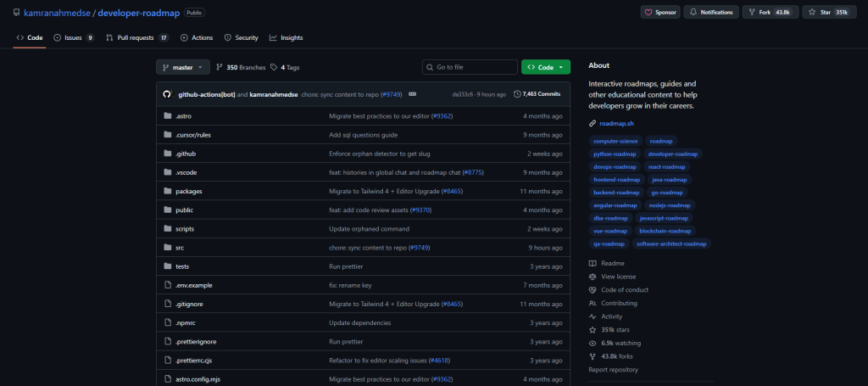Go to the Actions tab
Viewport: 868px width, 386px height.
tap(197, 37)
